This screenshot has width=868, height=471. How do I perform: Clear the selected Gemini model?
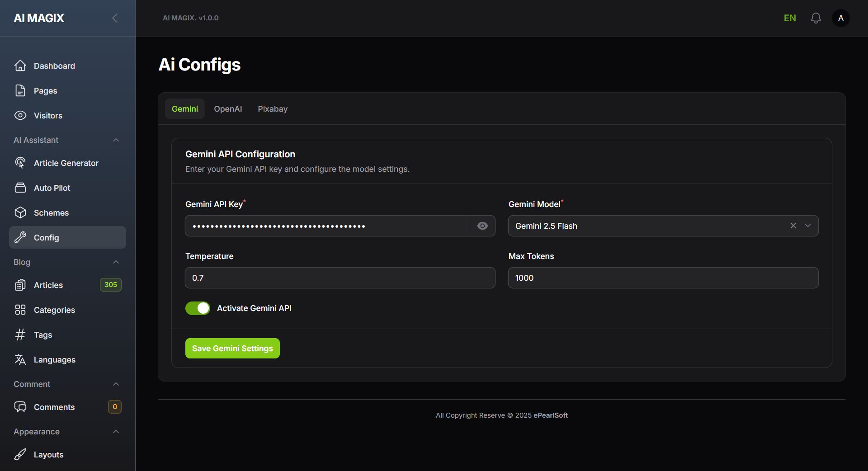click(793, 226)
